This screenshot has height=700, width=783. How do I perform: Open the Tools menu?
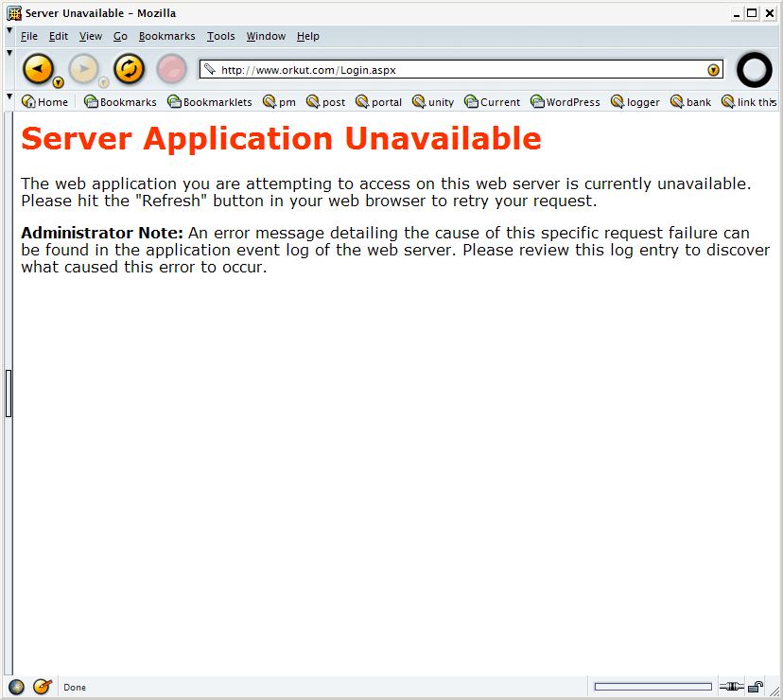pos(220,36)
